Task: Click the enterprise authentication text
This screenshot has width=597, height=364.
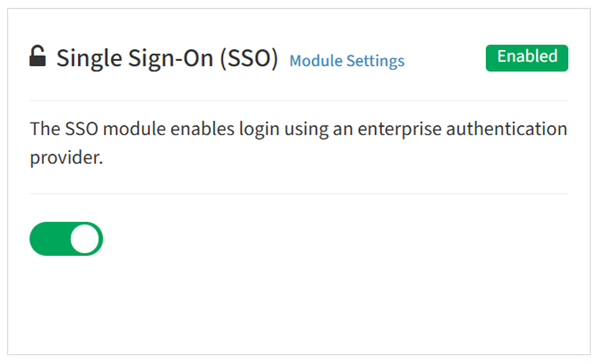Action: point(462,130)
